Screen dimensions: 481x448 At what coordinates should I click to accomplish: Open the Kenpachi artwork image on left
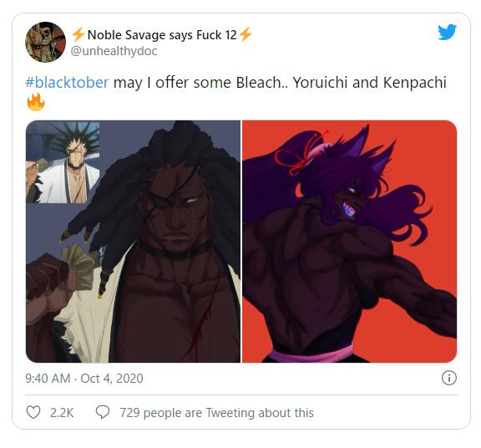pos(133,242)
